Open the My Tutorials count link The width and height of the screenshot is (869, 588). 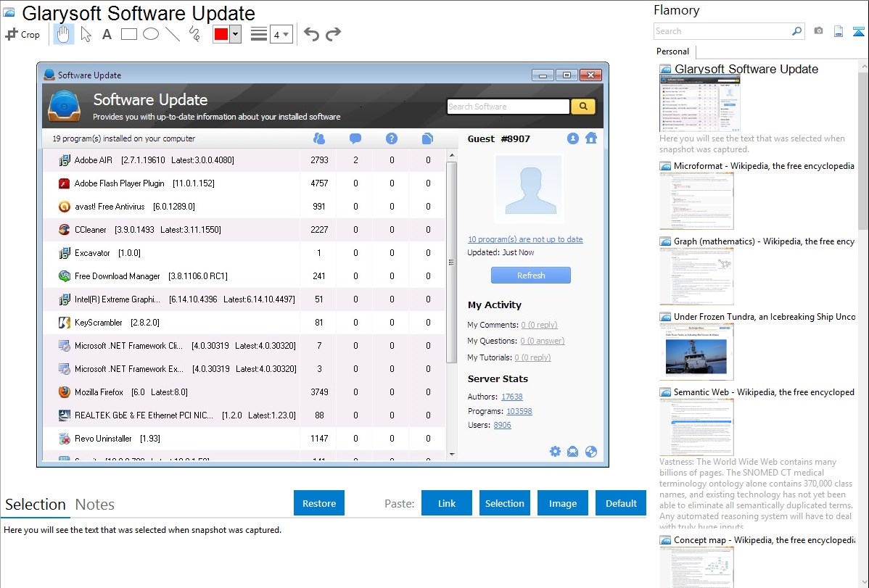[x=532, y=357]
